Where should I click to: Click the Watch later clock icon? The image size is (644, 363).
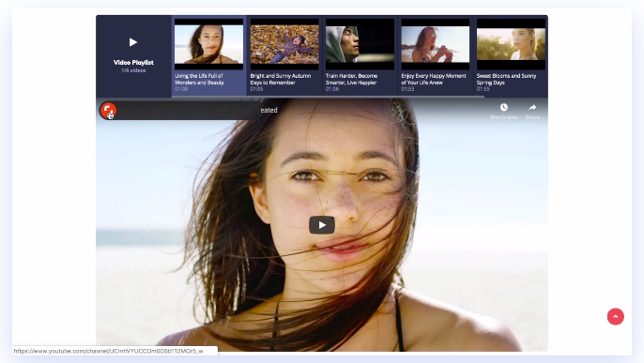(503, 108)
